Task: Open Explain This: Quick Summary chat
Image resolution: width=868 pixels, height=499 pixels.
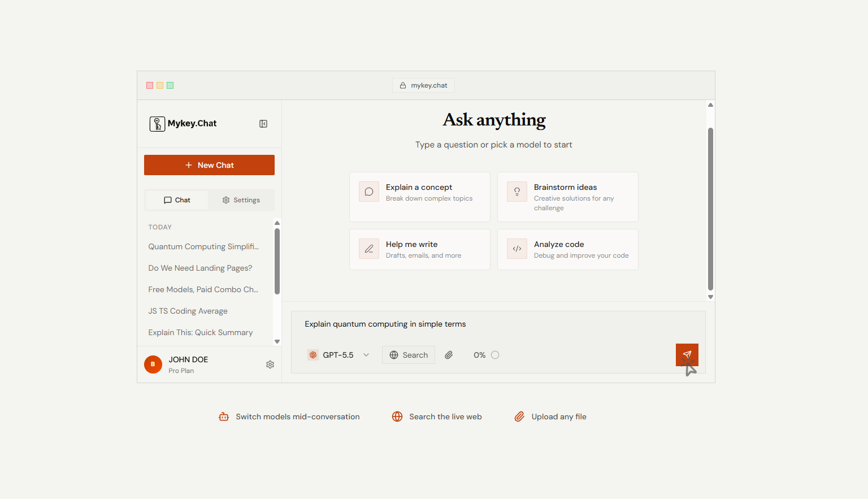Action: (201, 332)
